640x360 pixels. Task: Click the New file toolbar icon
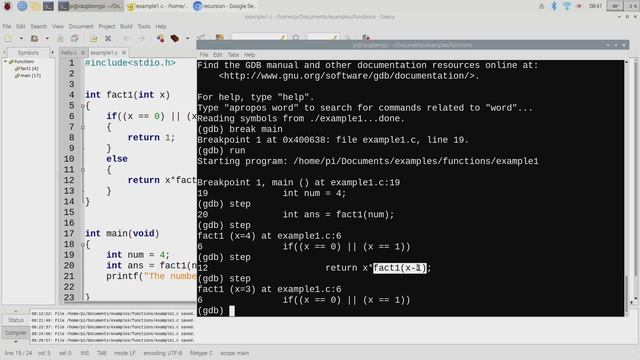[x=9, y=38]
